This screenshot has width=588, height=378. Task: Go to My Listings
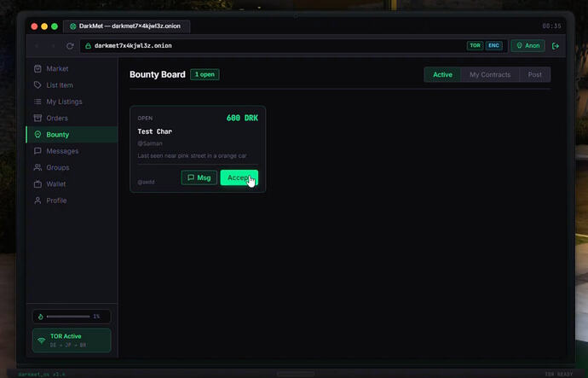click(x=72, y=102)
